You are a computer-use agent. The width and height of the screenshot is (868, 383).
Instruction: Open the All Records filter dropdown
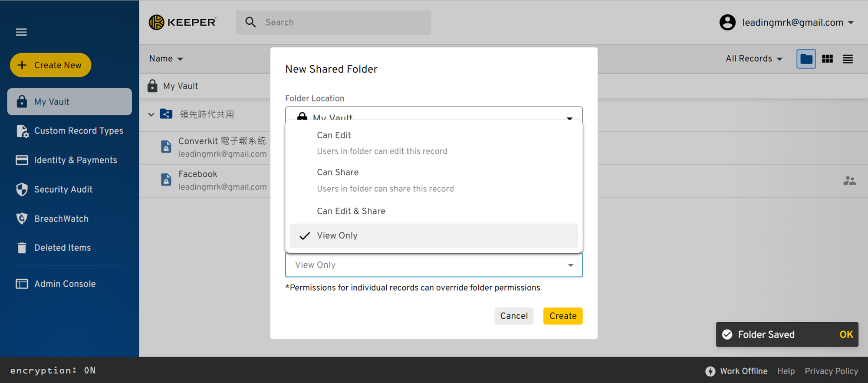(754, 59)
